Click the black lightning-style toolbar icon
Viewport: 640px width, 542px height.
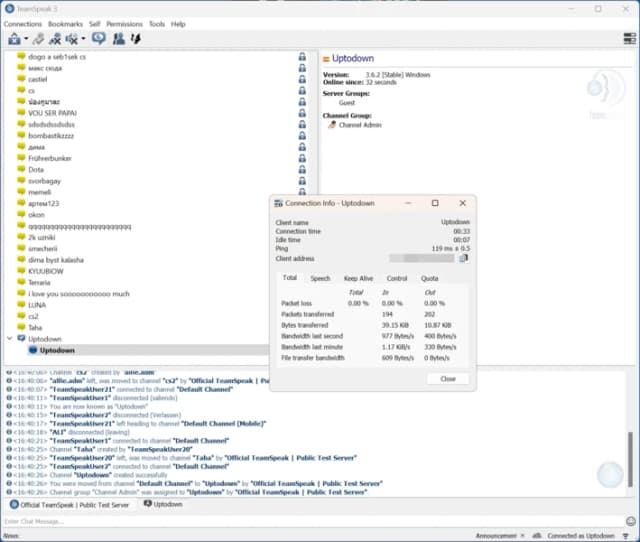pos(136,39)
